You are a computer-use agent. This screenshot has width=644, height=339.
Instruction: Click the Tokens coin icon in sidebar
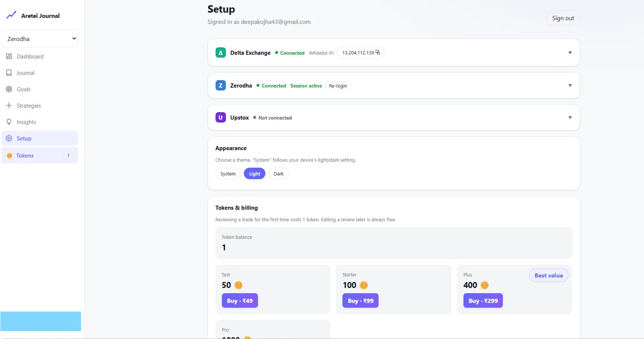pos(10,156)
